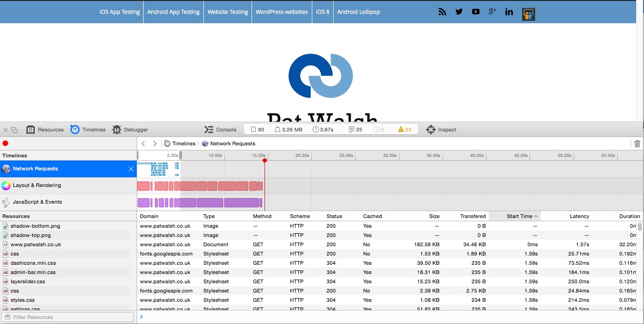Image resolution: width=644 pixels, height=324 pixels.
Task: Show the Console
Action: click(x=221, y=130)
